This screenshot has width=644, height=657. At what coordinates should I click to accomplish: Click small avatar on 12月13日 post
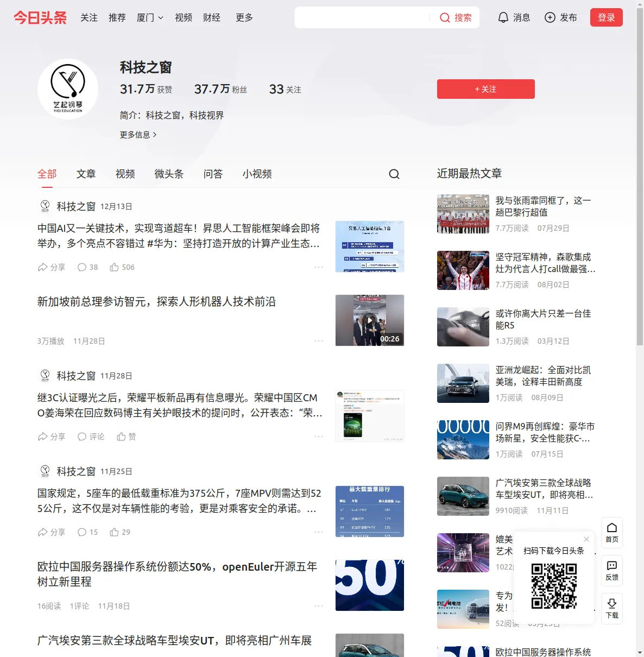coord(45,206)
